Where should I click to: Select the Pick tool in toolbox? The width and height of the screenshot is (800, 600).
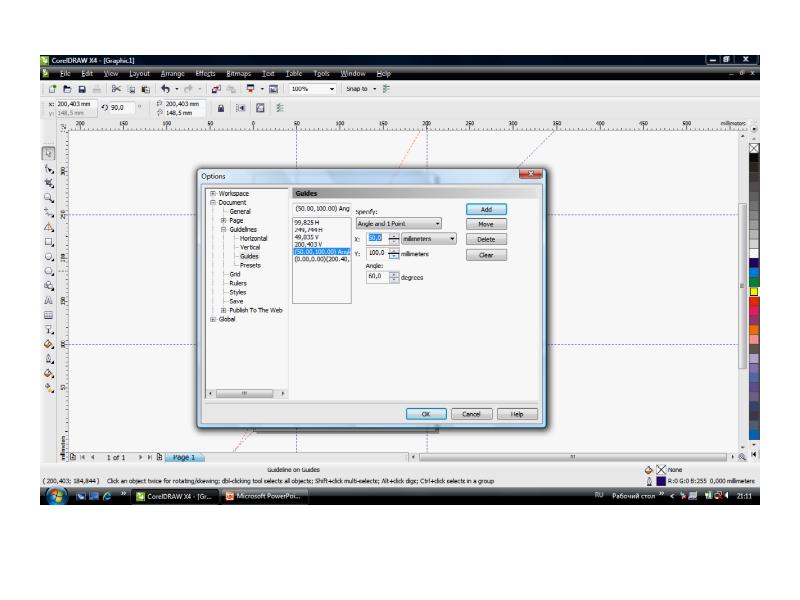tap(48, 154)
